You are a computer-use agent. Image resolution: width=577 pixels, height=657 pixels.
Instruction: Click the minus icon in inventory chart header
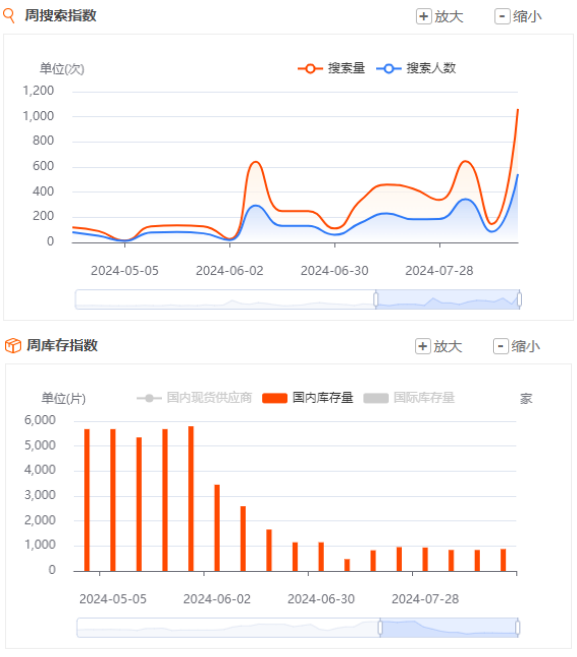pos(500,346)
